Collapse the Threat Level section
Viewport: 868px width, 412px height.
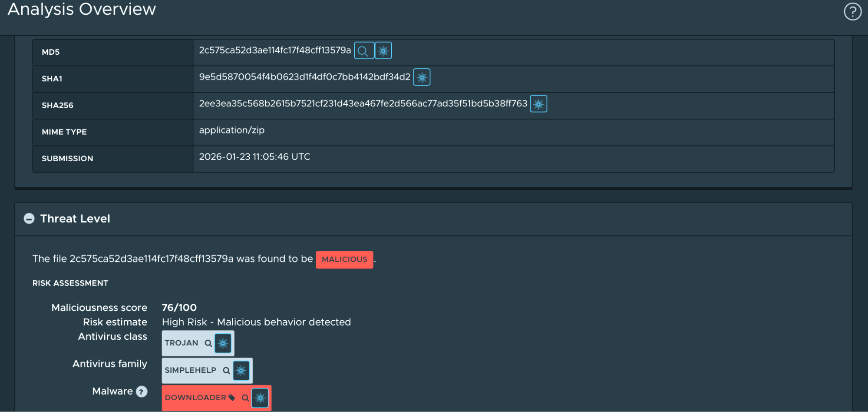(29, 219)
